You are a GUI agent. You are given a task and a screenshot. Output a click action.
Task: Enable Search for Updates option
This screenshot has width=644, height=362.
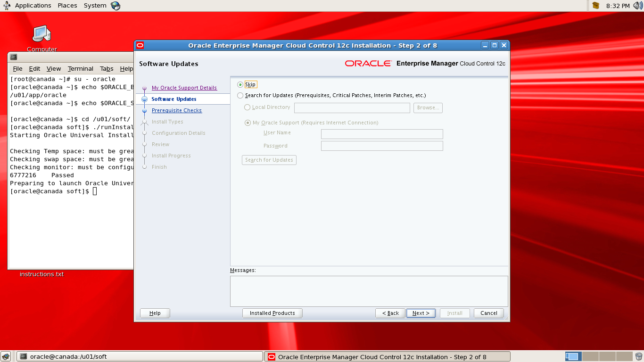pyautogui.click(x=240, y=95)
